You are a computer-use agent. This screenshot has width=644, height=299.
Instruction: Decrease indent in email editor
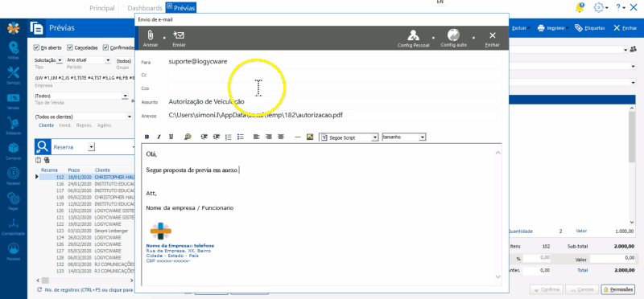click(204, 137)
